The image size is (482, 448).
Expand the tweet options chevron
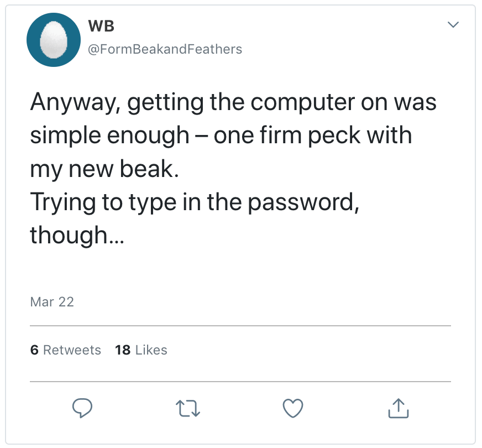point(453,25)
